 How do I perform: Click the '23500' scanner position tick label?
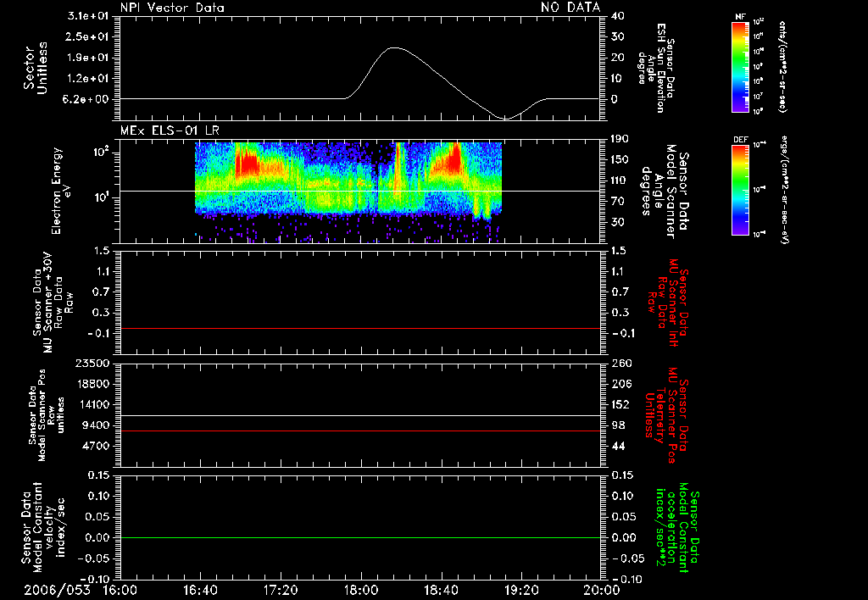(x=92, y=364)
